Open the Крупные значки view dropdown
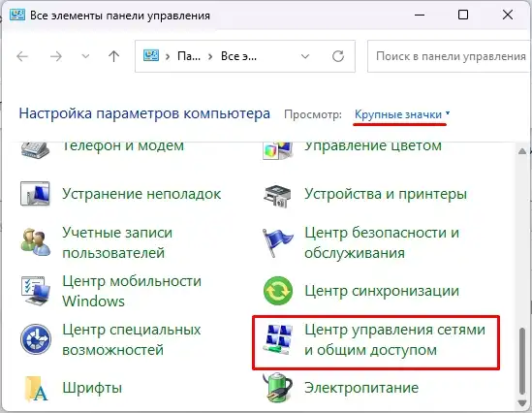 pyautogui.click(x=402, y=114)
